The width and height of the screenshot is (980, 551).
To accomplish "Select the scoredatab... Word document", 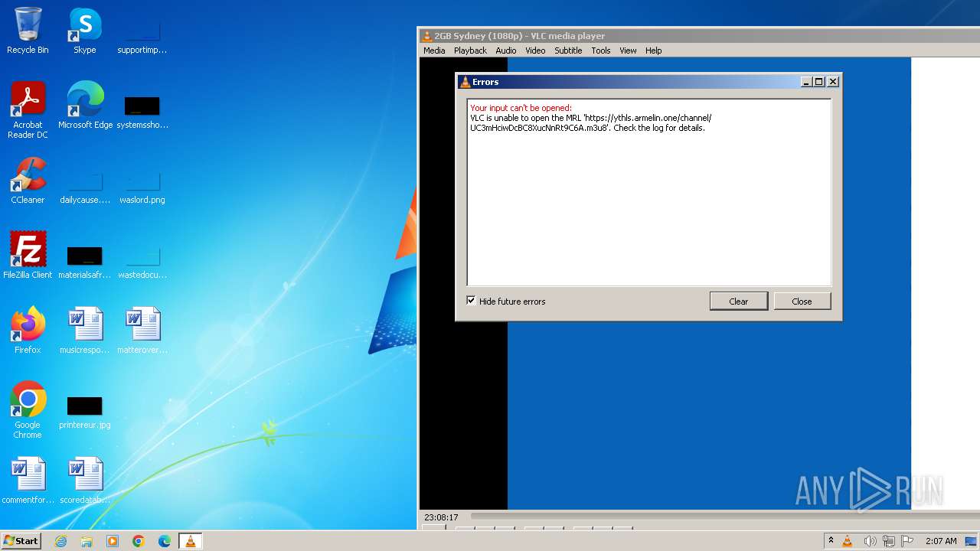I will pos(84,481).
